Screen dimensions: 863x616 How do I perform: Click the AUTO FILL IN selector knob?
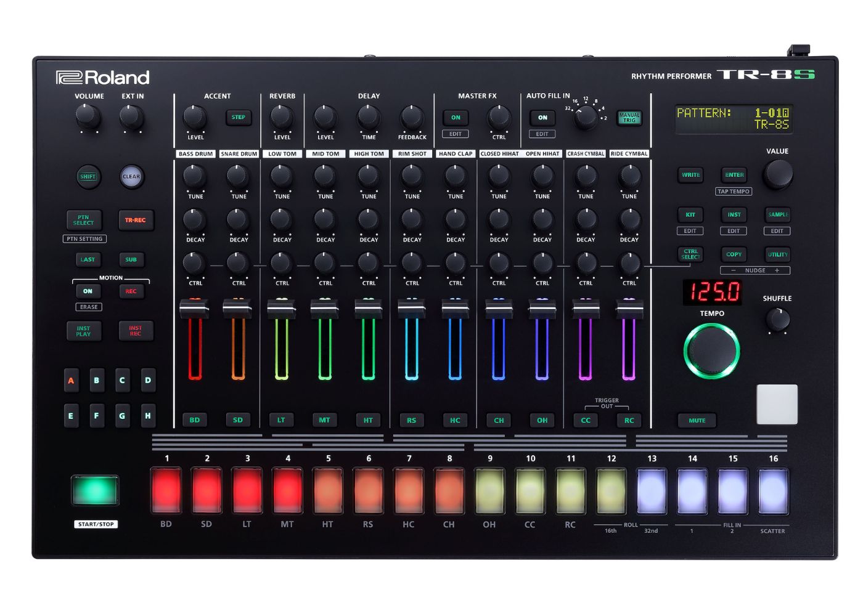coord(586,117)
